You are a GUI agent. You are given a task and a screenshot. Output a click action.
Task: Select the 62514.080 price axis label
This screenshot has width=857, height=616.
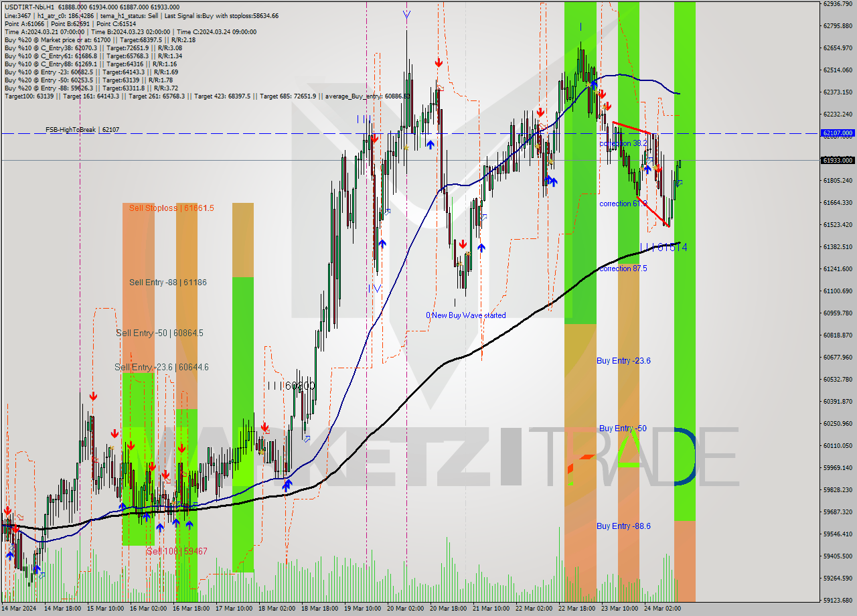(837, 70)
